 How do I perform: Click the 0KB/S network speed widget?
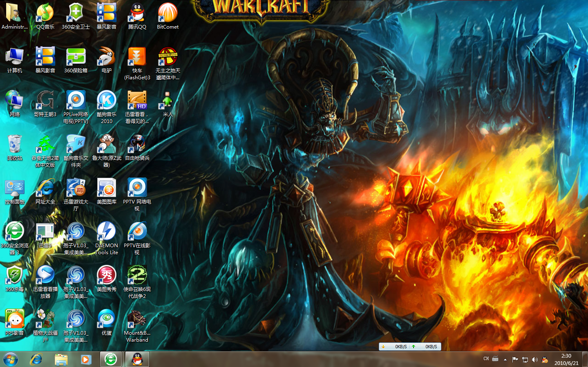[410, 347]
